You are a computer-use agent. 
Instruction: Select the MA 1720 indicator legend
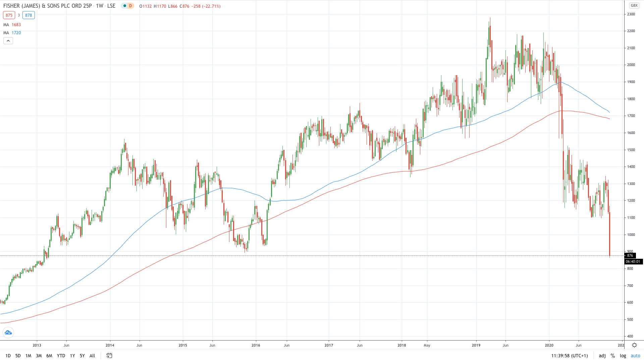[x=12, y=33]
